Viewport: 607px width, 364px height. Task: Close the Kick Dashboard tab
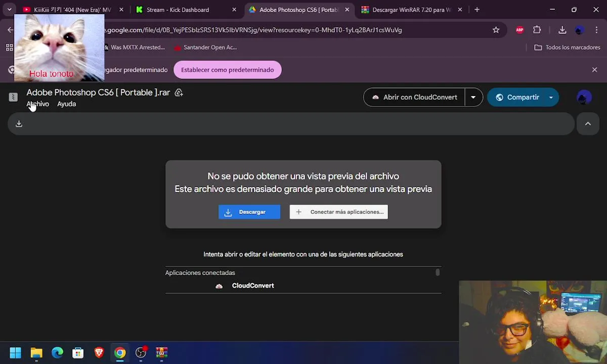pos(234,10)
